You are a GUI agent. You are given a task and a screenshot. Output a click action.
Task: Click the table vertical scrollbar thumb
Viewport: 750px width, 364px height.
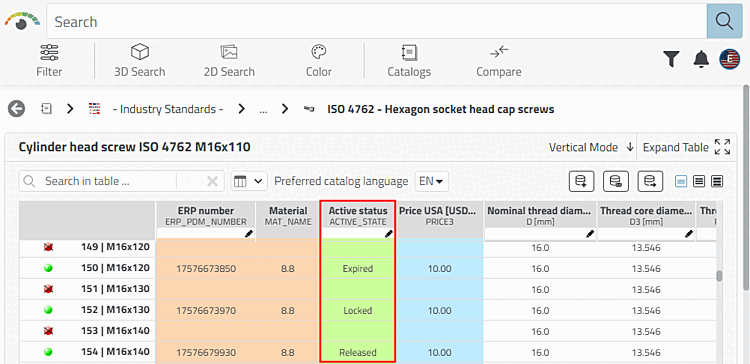(718, 276)
